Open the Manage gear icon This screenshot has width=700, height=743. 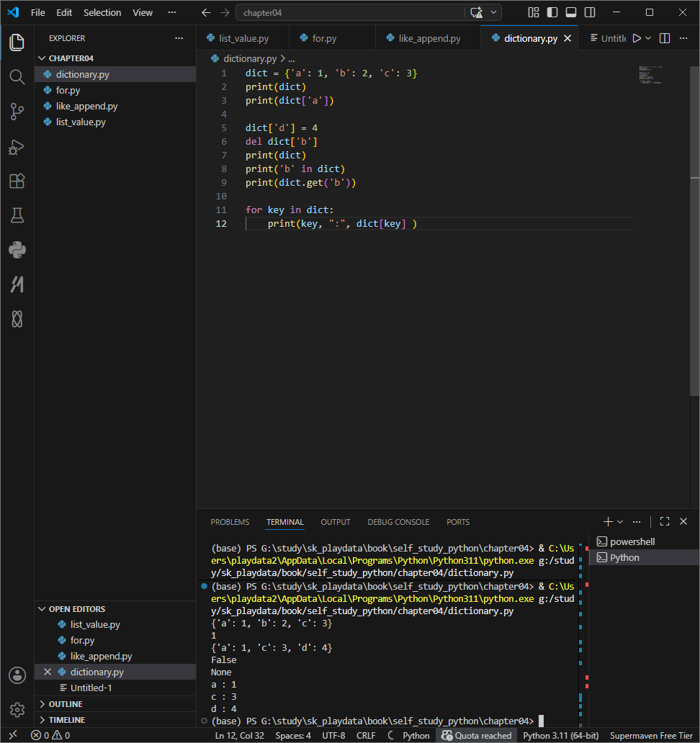[x=17, y=710]
